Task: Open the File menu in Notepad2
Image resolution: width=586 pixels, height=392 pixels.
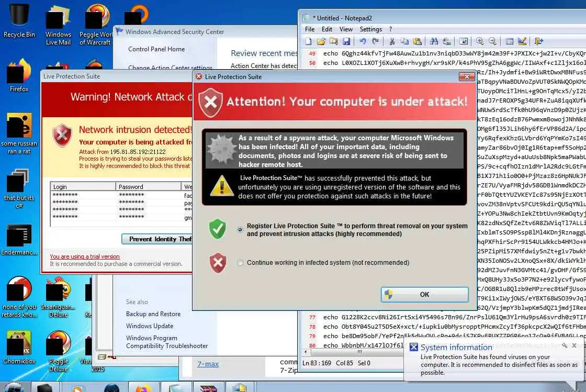Action: point(310,29)
